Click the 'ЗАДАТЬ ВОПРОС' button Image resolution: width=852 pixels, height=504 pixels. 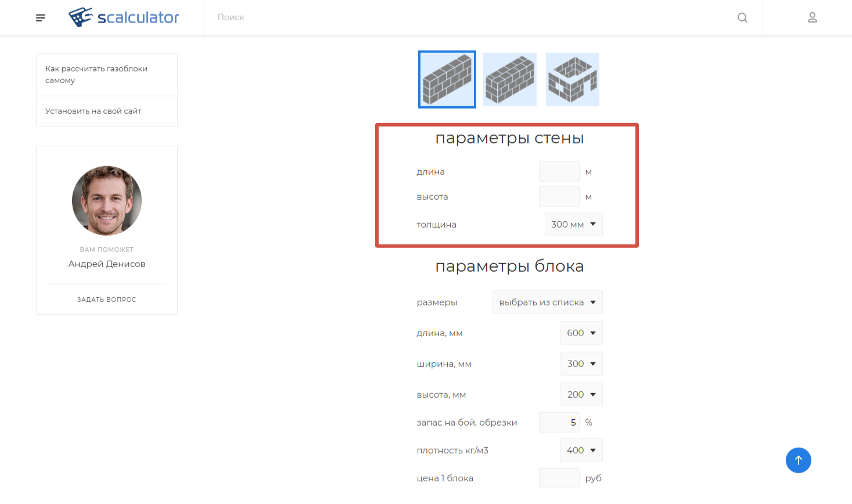tap(107, 300)
